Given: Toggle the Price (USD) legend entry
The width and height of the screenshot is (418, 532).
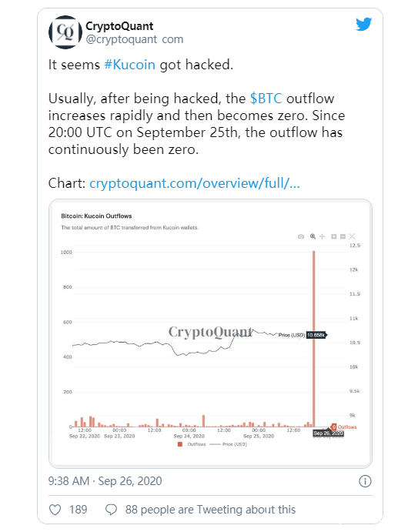Looking at the screenshot, I should tap(229, 444).
